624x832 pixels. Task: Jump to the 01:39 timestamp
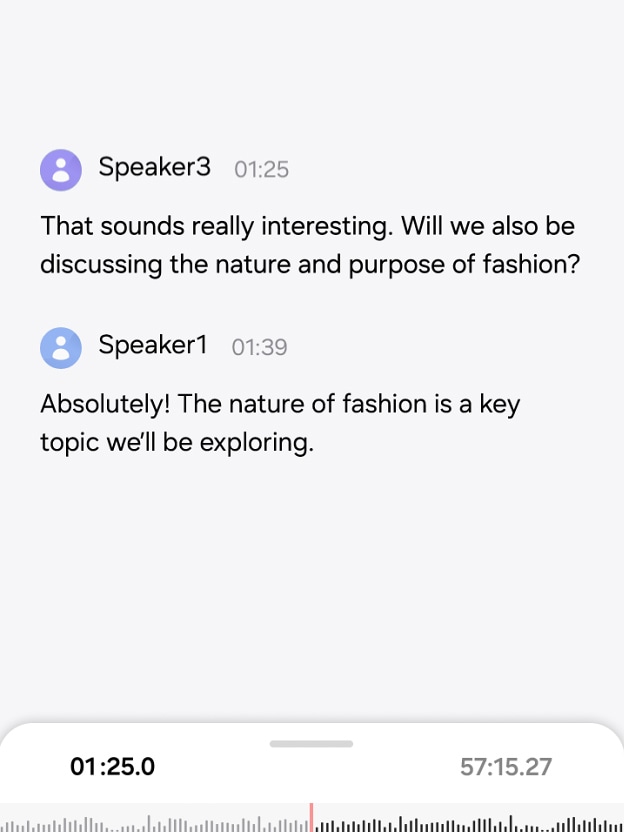click(x=259, y=348)
